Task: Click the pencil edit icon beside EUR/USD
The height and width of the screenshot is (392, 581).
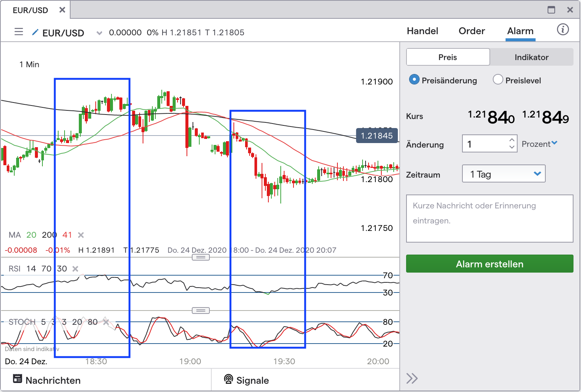Action: click(x=35, y=32)
